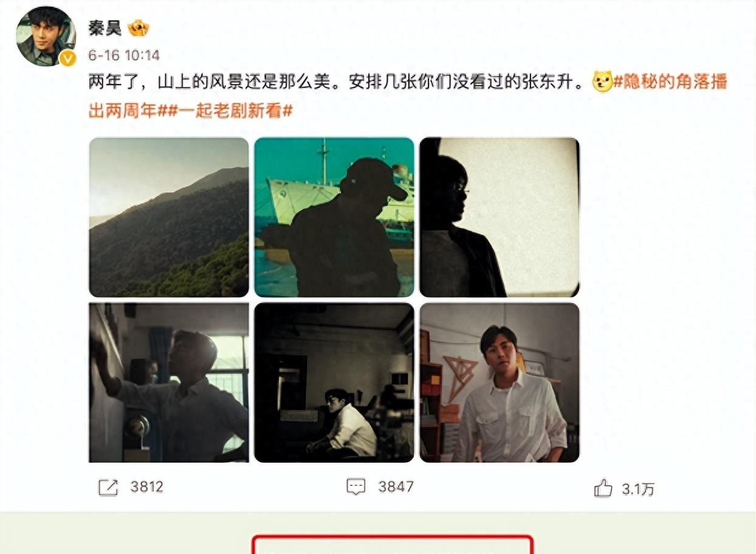View dark room photo of seated man
This screenshot has height=554, width=756.
coord(334,383)
